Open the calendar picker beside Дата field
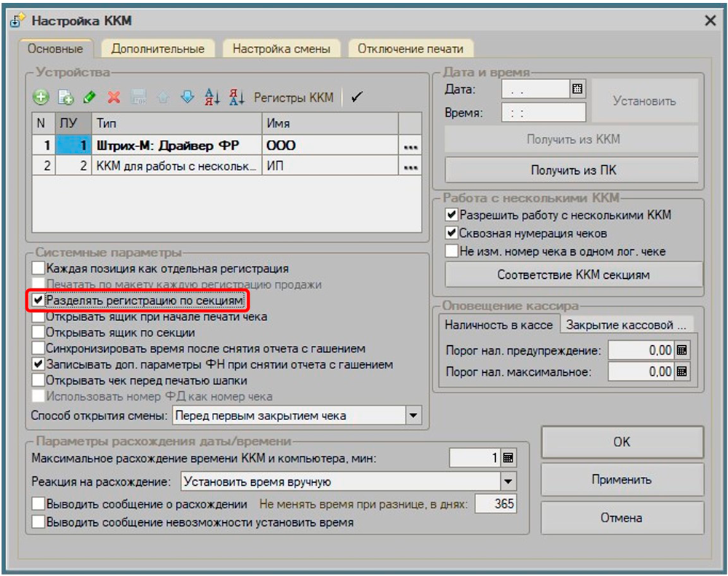The image size is (728, 576). click(578, 90)
